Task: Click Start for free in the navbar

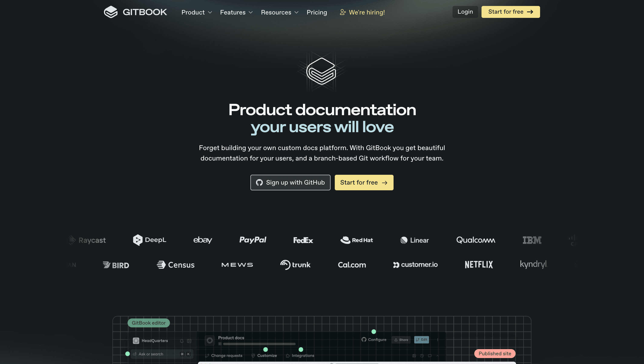Action: coord(510,12)
